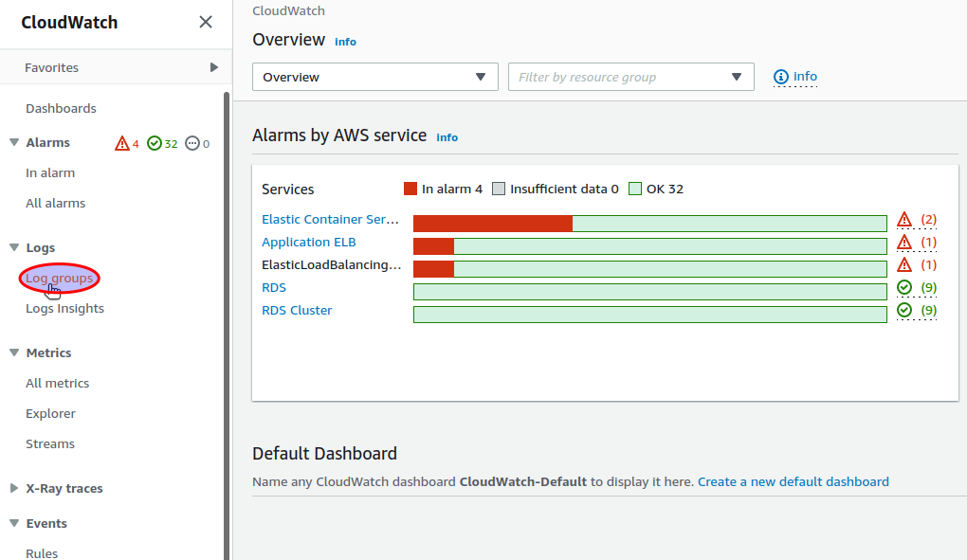Click the warning triangle beside ElasticLoadBalancing
The image size is (967, 560).
coord(903,264)
